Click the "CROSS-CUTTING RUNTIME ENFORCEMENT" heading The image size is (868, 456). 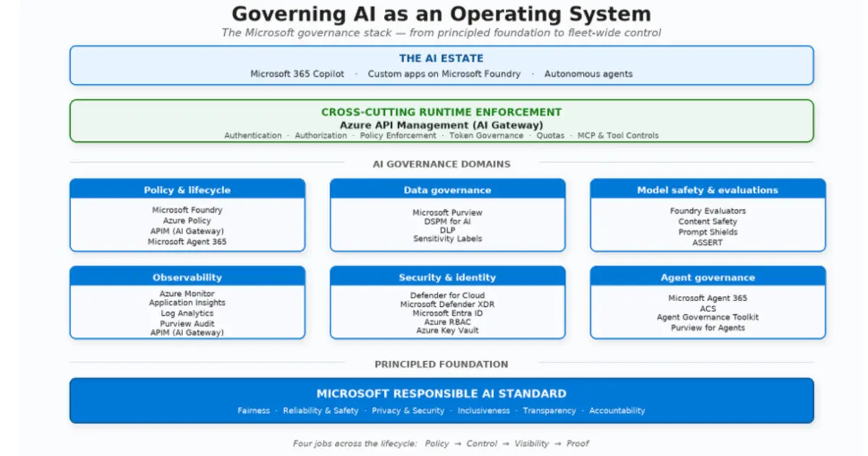(441, 112)
